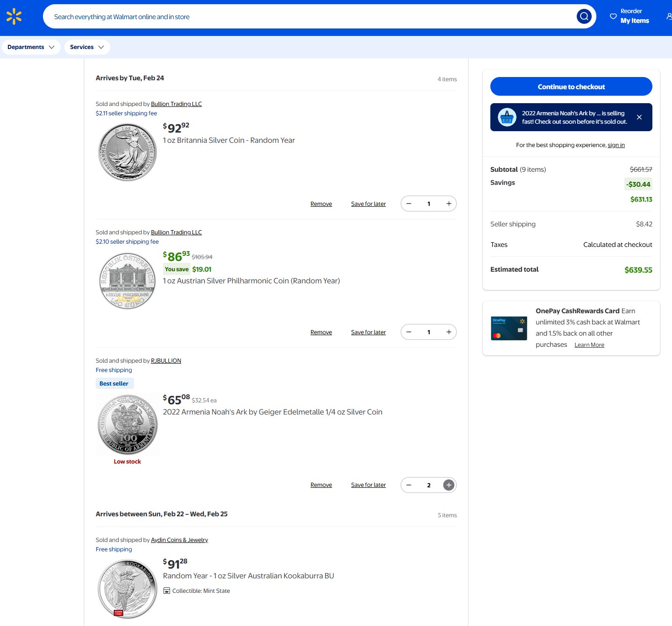This screenshot has height=626, width=672.
Task: Remove the Armenia Noah's Ark coin
Action: coord(321,485)
